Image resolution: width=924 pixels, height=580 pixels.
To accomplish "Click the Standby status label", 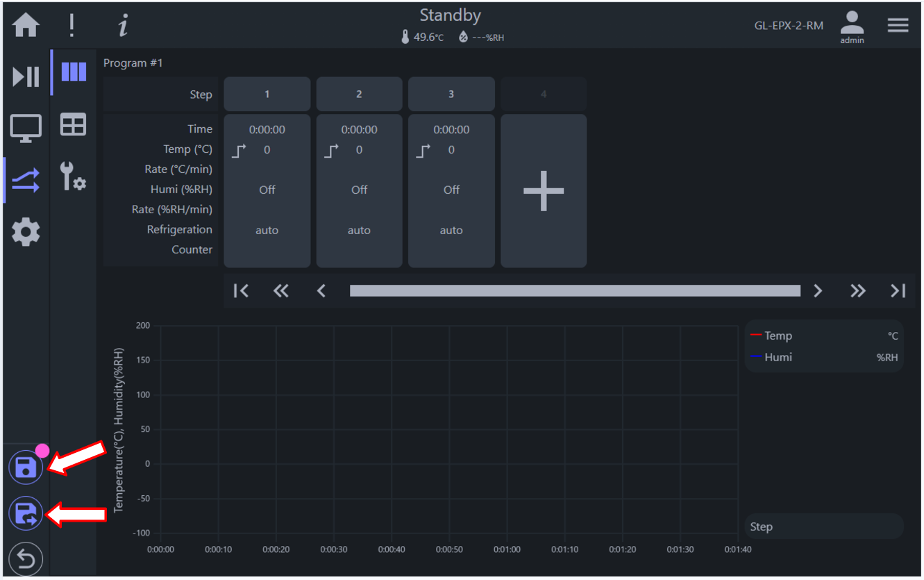I will click(x=451, y=15).
